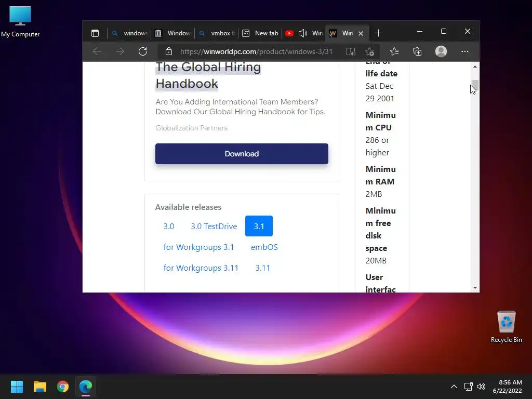Open the Collections panel
The height and width of the screenshot is (399, 532).
417,51
